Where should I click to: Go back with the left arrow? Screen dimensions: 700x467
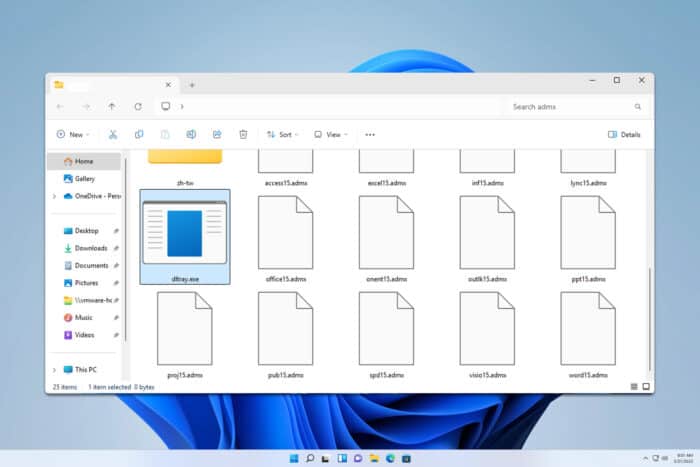point(60,106)
